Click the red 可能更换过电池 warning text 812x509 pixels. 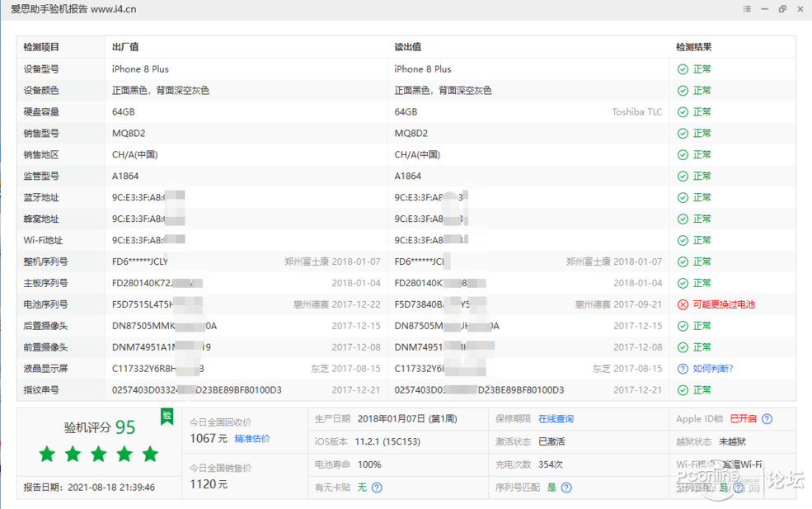point(724,304)
